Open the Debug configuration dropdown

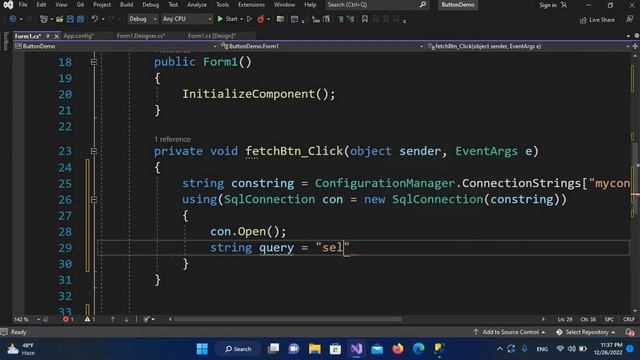142,19
